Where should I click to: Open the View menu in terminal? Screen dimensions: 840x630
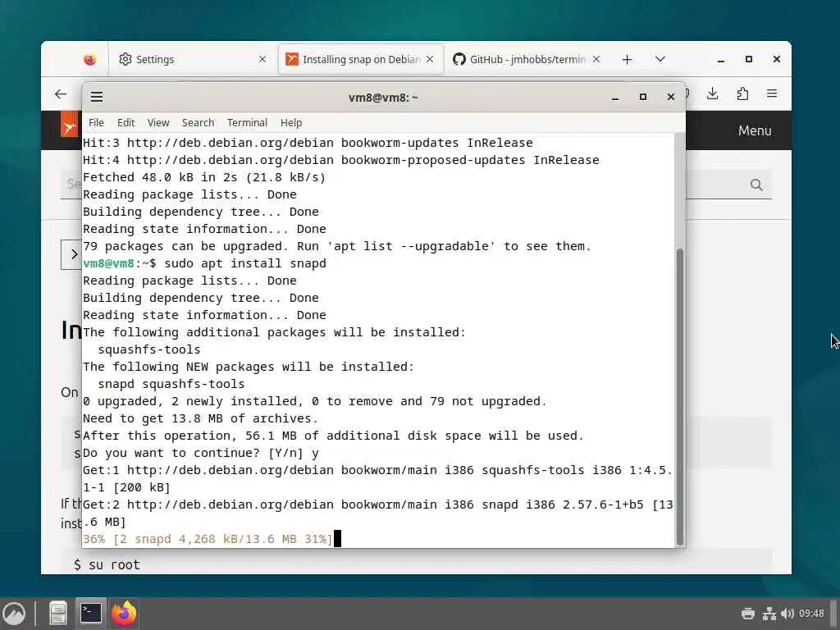(x=158, y=123)
